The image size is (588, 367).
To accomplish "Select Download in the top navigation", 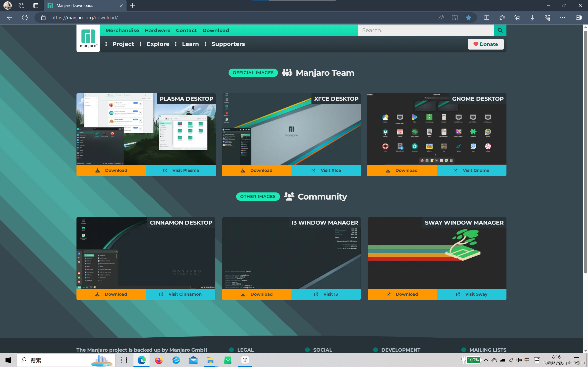I will tap(215, 30).
